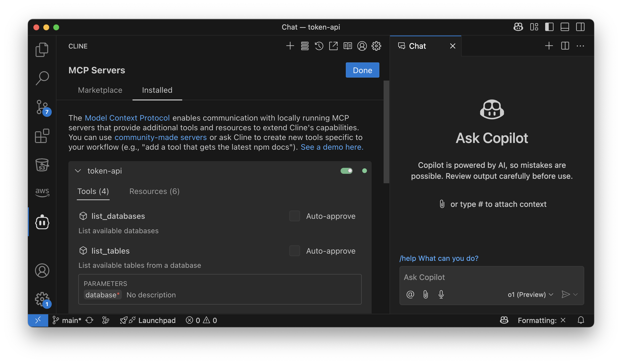Open Cline in editor pop-out icon
The height and width of the screenshot is (364, 622).
333,46
